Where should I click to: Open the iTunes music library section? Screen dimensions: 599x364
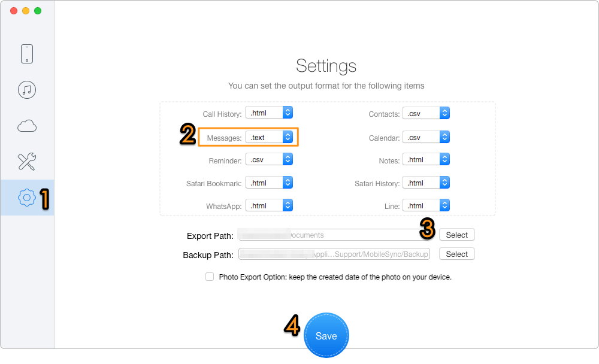[27, 90]
